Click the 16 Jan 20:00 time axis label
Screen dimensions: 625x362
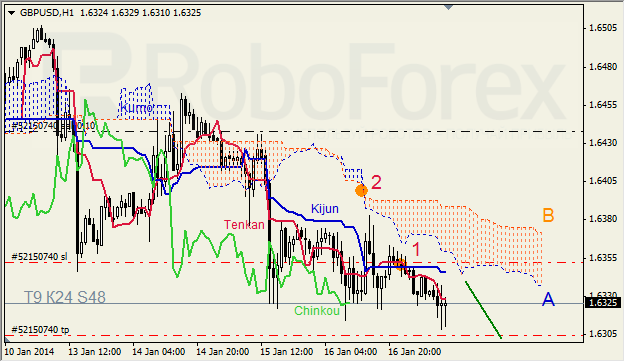pyautogui.click(x=415, y=352)
